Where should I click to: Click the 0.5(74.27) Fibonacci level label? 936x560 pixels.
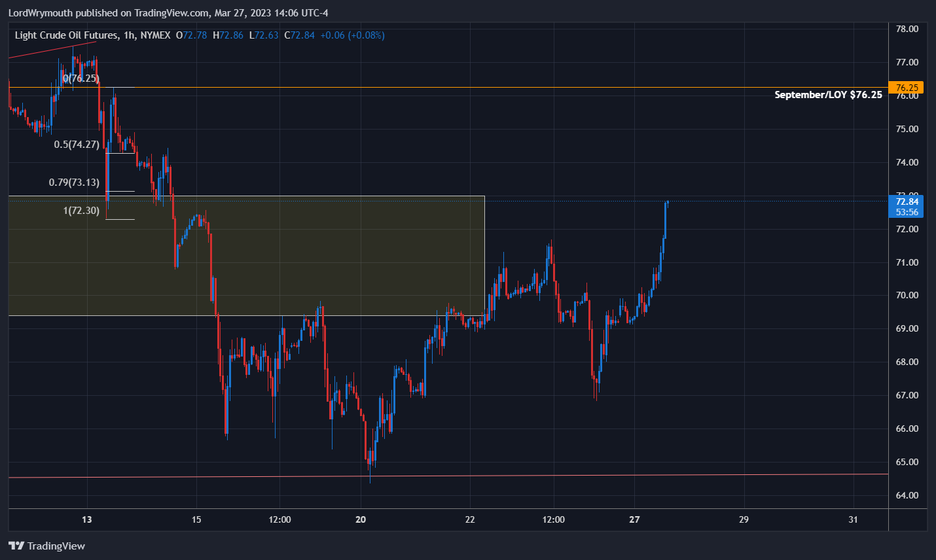click(77, 145)
